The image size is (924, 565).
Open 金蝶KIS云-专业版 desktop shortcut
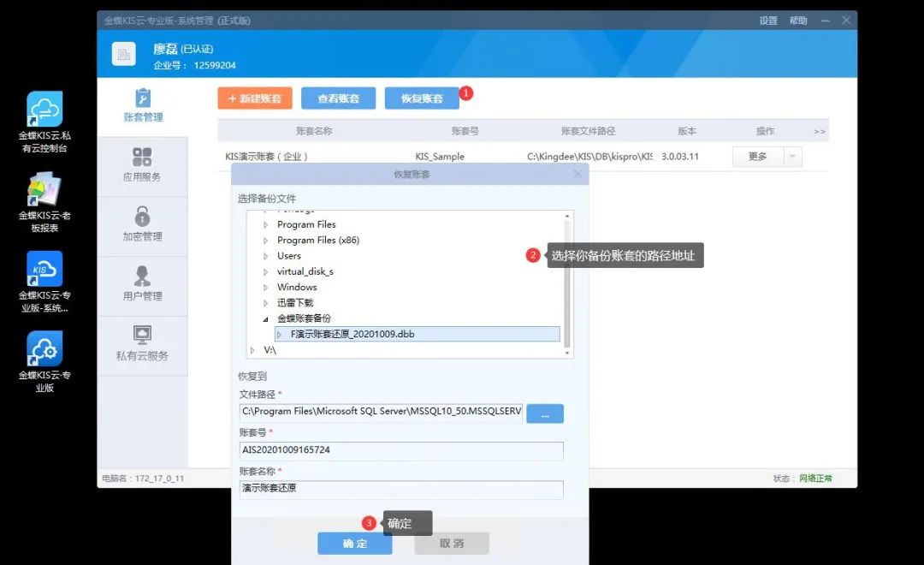tap(44, 361)
